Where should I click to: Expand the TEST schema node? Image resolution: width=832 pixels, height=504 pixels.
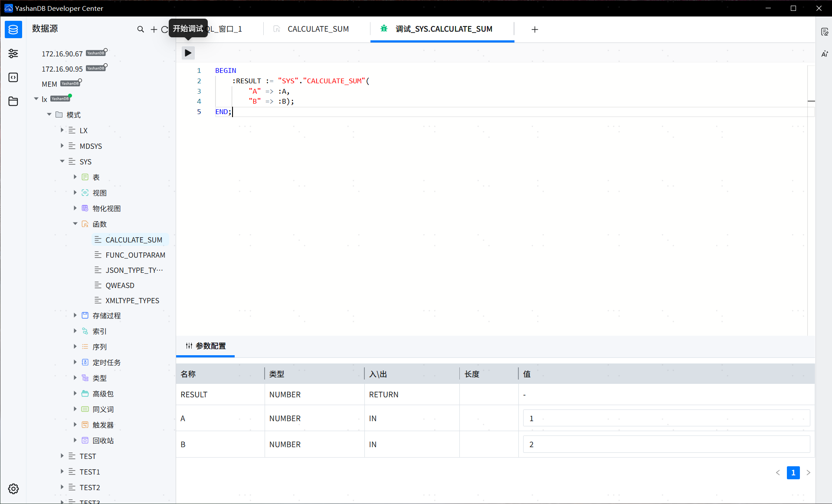click(62, 456)
